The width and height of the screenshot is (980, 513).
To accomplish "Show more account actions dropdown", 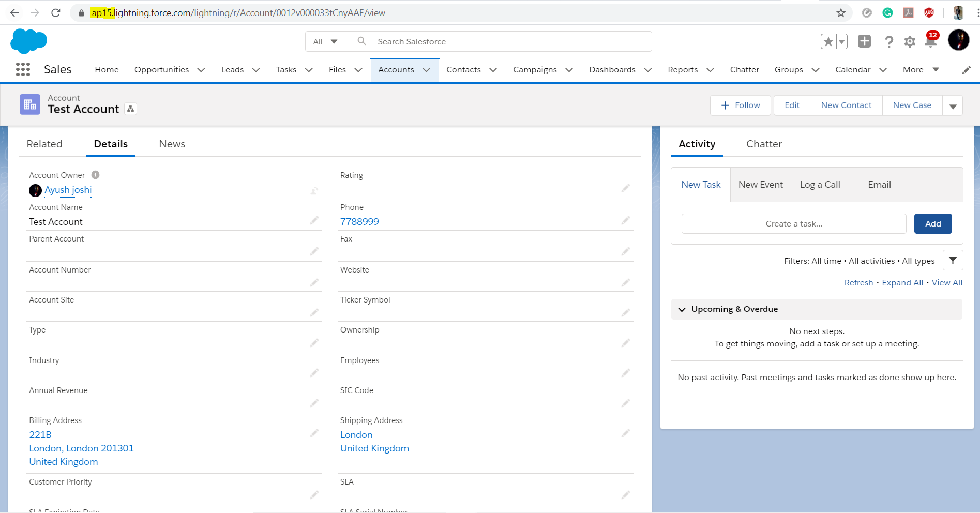I will pos(953,105).
